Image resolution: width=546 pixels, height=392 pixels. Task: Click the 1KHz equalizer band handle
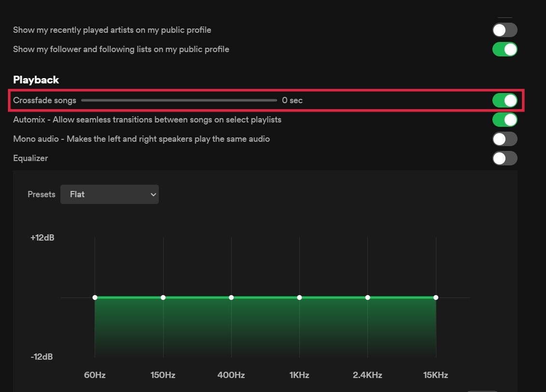[x=299, y=297]
